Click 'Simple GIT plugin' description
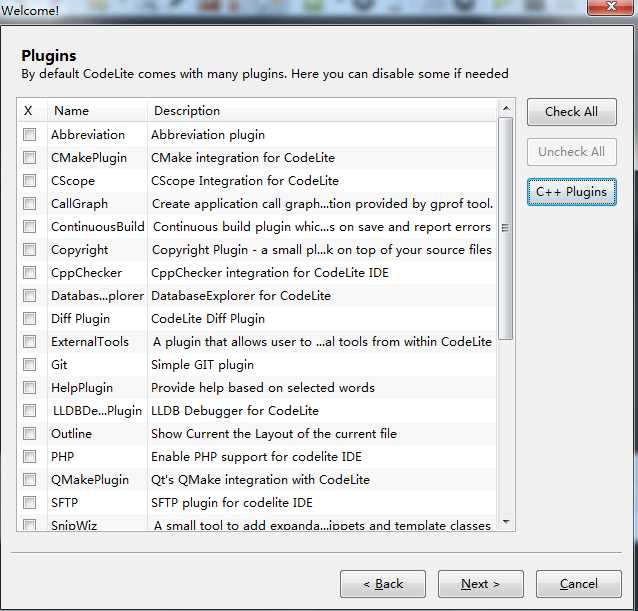This screenshot has width=638, height=611. [x=202, y=364]
